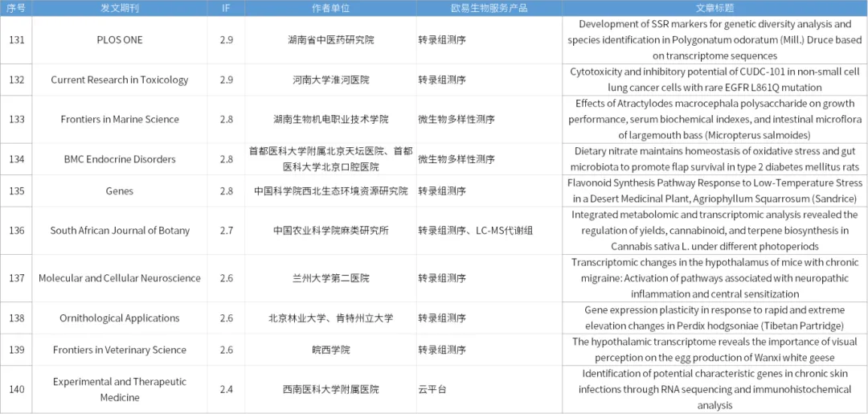
Task: Click row number 138
Action: pos(16,318)
